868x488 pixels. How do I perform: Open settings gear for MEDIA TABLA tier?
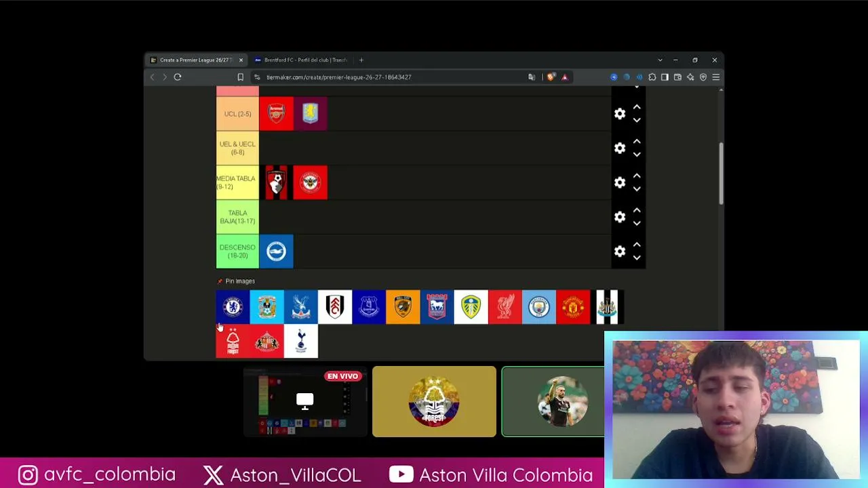[x=620, y=183]
